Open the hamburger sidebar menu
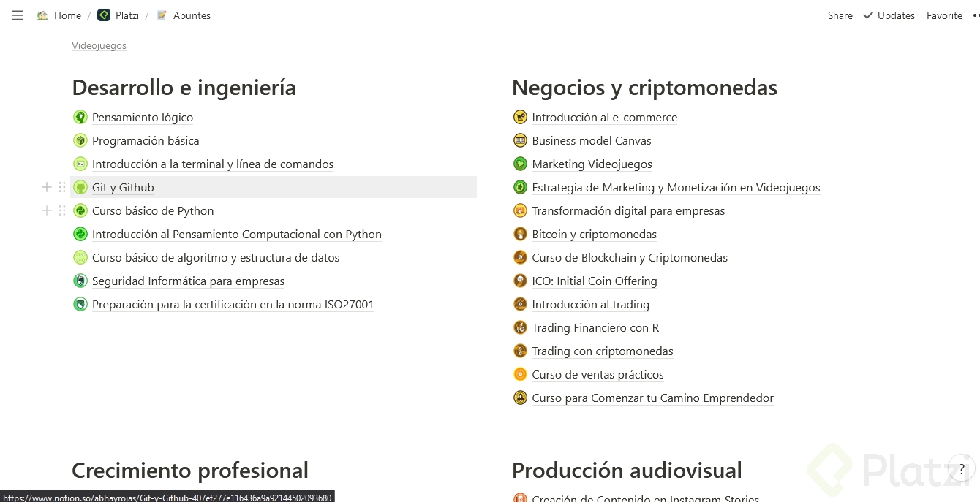This screenshot has height=502, width=980. click(x=18, y=15)
